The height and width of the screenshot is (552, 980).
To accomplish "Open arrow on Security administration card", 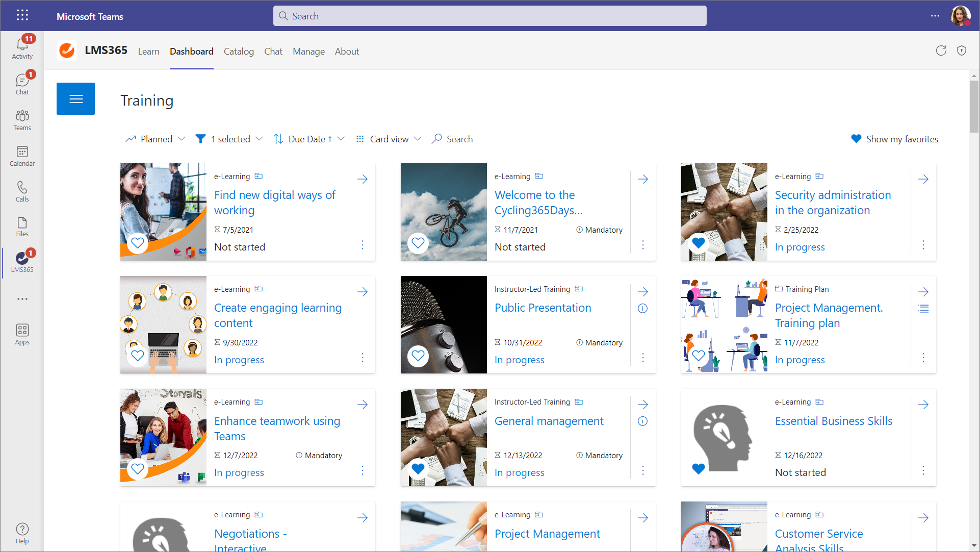I will coord(923,179).
